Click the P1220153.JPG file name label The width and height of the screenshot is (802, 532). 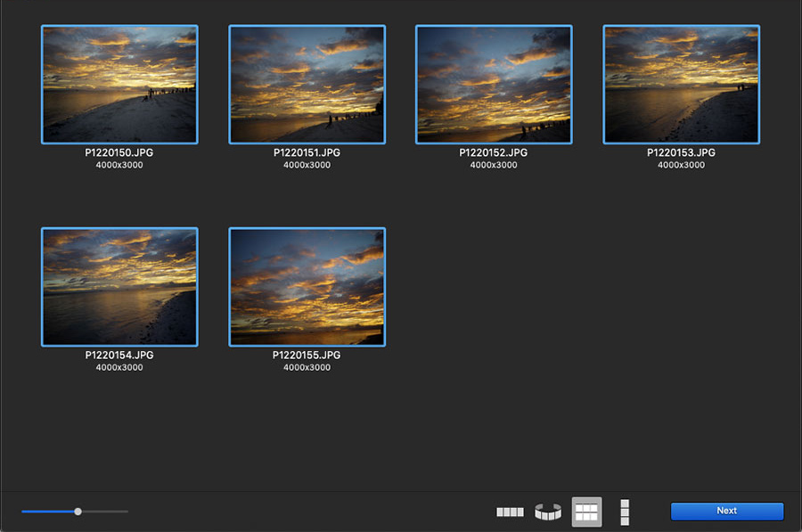(x=682, y=152)
